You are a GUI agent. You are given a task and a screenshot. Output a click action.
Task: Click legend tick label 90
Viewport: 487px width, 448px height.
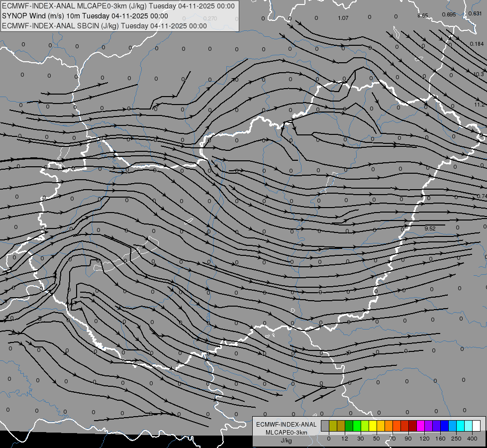coord(408,439)
